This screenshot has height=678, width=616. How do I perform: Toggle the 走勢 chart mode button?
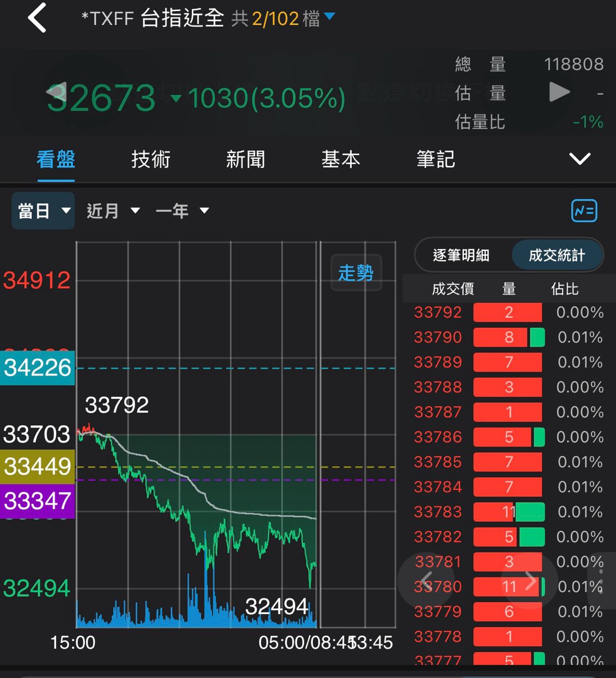click(x=356, y=273)
